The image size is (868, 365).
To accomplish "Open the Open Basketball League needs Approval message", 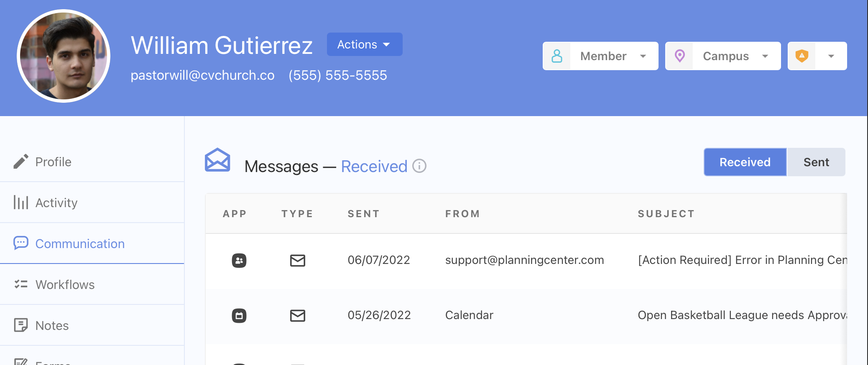I will coord(742,315).
